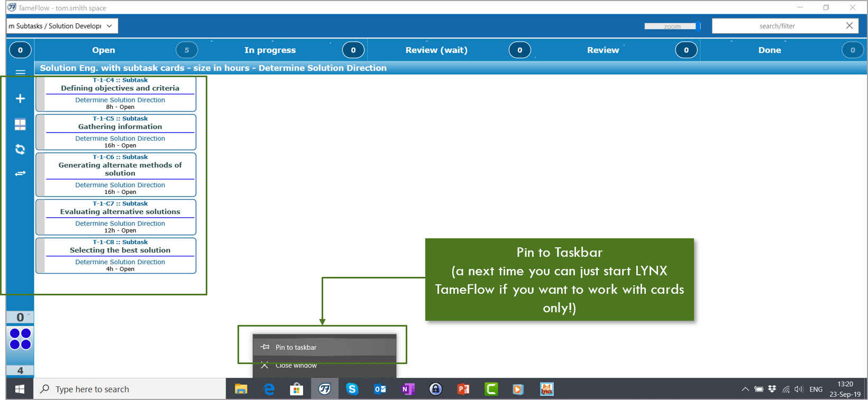Image resolution: width=868 pixels, height=400 pixels.
Task: Click the '12h - Open' status text
Action: [x=120, y=230]
